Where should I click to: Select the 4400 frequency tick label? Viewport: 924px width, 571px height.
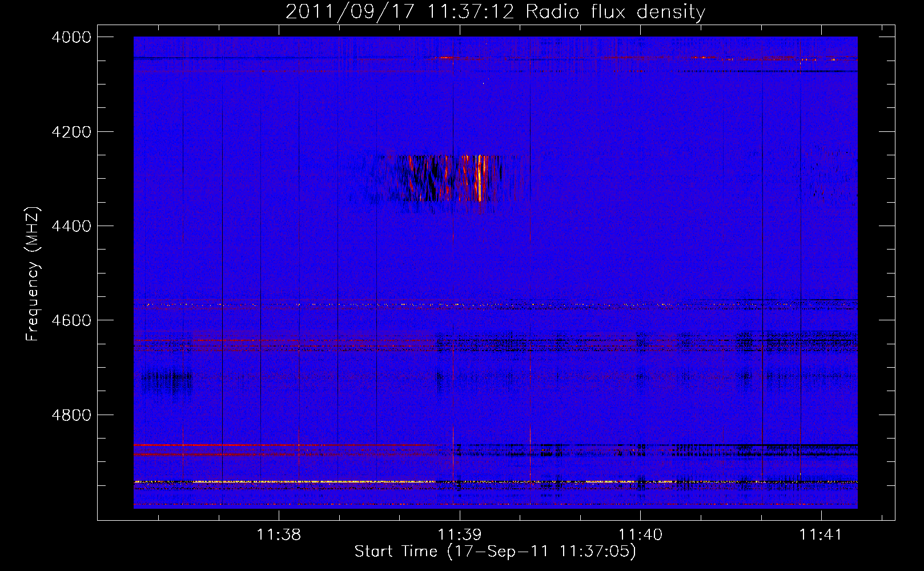71,226
